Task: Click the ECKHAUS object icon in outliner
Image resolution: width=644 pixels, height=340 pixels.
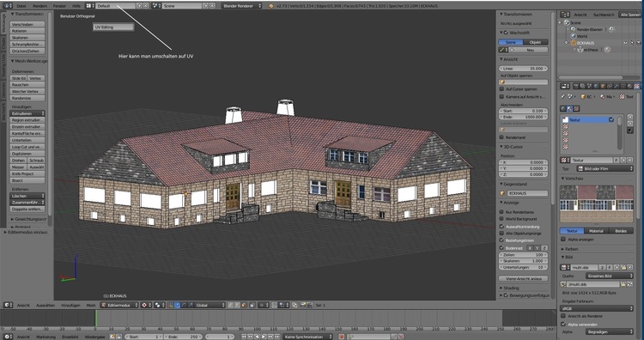Action: tap(574, 43)
